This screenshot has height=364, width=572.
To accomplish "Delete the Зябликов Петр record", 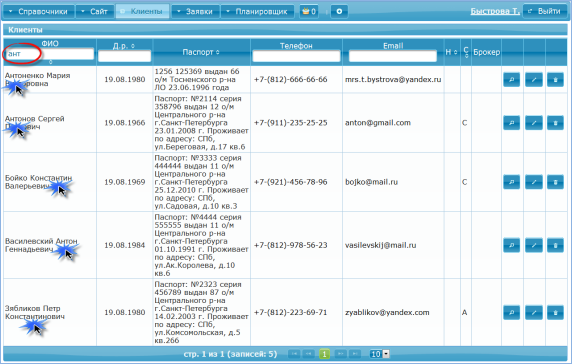I will (x=555, y=313).
